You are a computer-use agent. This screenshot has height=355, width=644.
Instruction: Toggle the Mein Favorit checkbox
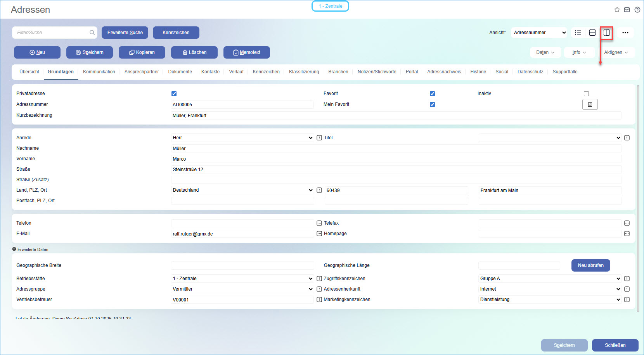point(432,104)
